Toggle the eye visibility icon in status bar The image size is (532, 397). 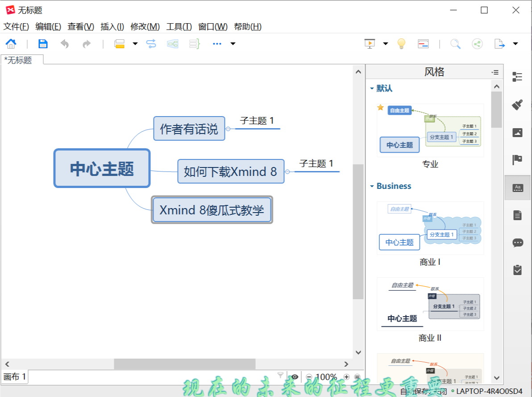coord(295,376)
